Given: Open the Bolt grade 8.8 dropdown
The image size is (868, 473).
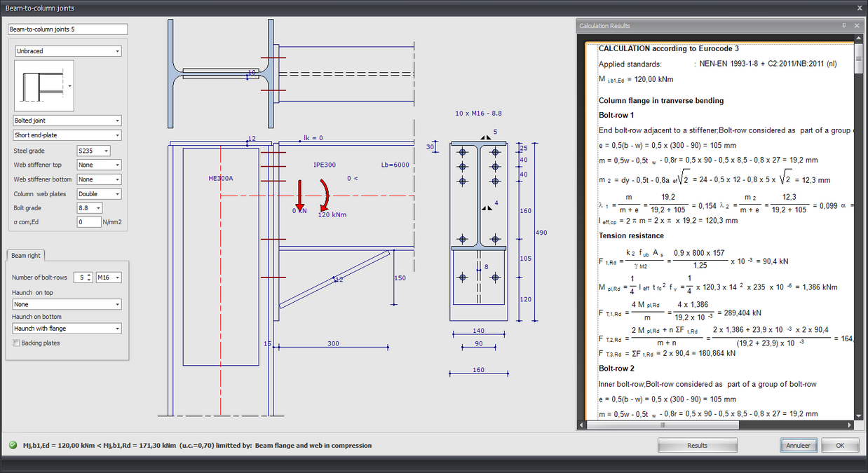Looking at the screenshot, I should tap(90, 208).
